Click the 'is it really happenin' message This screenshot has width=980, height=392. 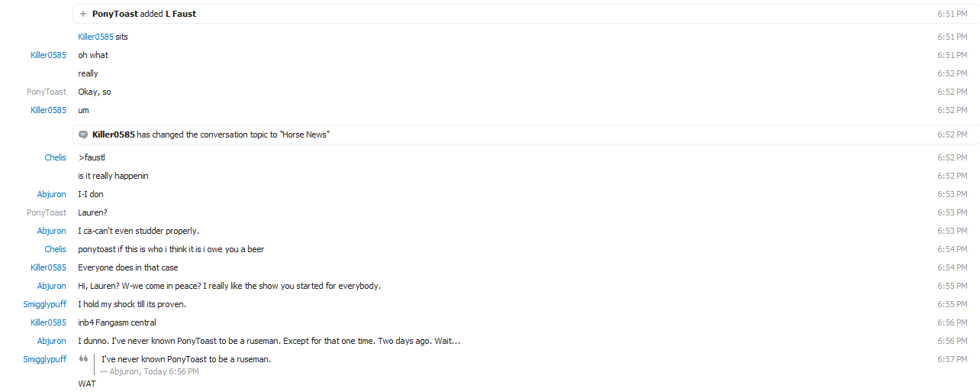113,176
